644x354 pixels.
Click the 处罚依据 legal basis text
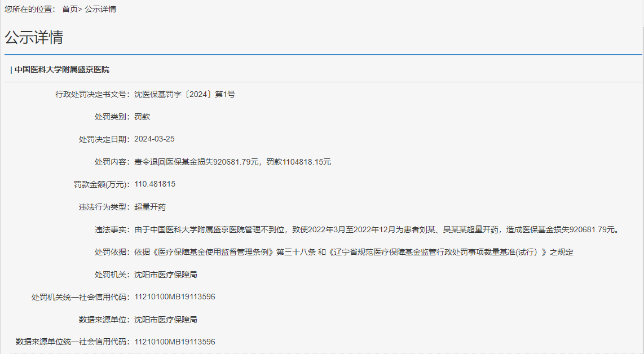[x=354, y=252]
